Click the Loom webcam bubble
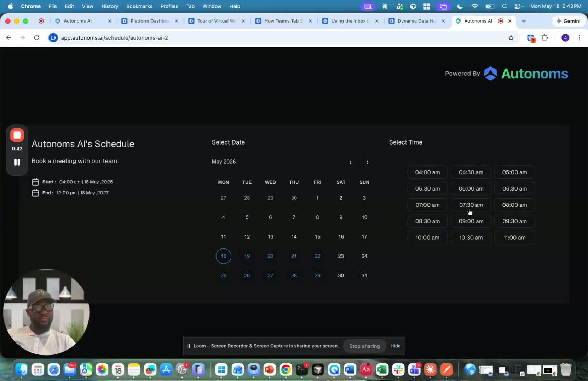This screenshot has height=381, width=588. click(46, 312)
